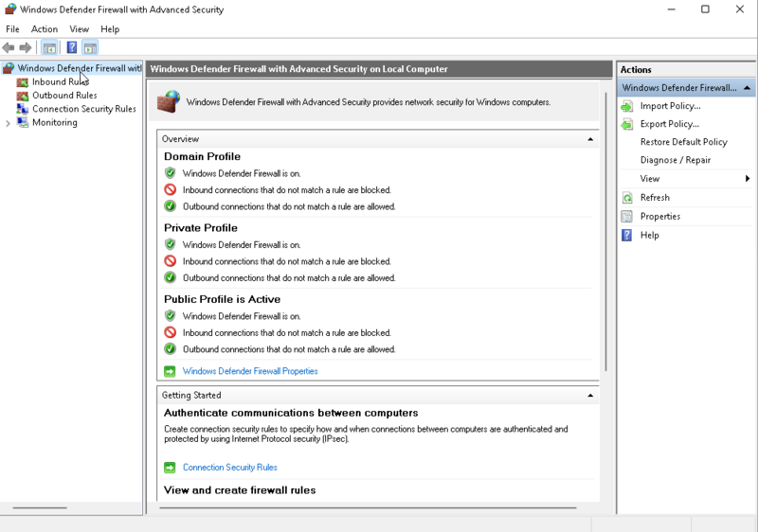
Task: Collapse the Overview section
Action: coord(590,139)
